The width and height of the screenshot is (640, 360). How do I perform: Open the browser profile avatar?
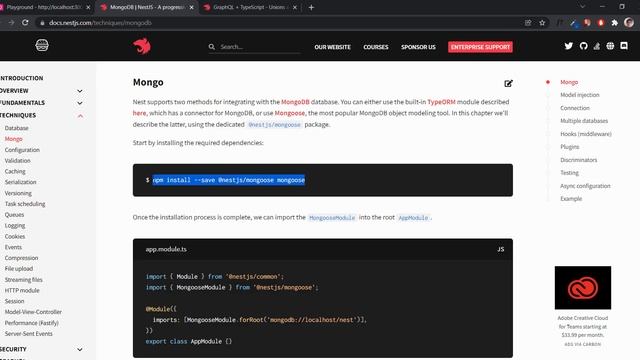[629, 23]
